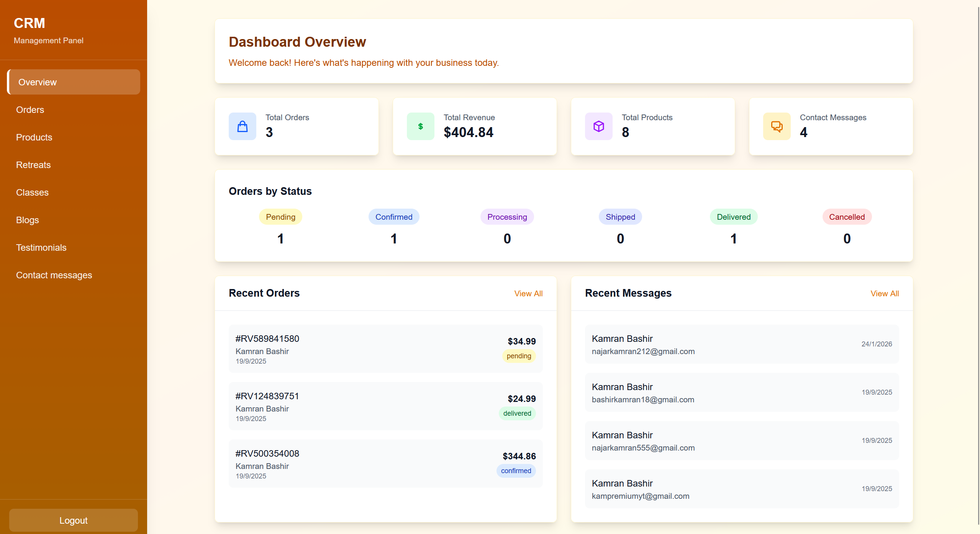
Task: Navigate to Orders in sidebar
Action: point(30,110)
